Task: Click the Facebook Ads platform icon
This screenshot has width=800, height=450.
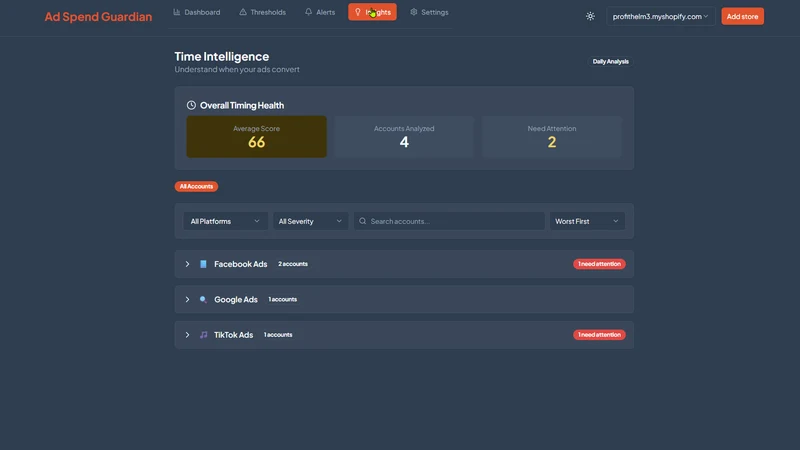Action: pos(203,264)
